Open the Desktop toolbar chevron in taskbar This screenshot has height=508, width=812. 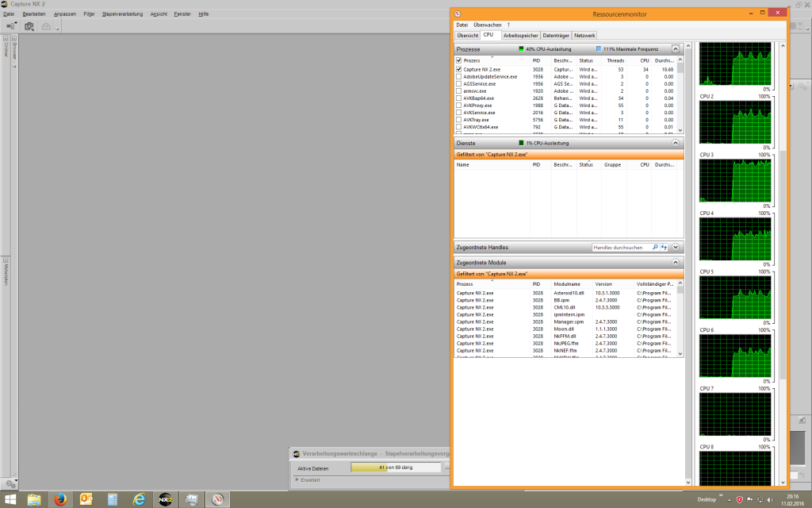pos(720,496)
